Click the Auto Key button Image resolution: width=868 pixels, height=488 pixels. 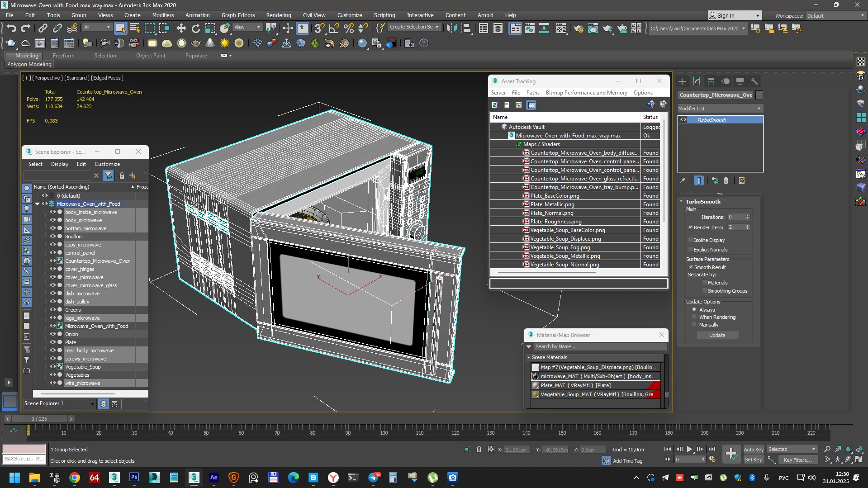754,450
